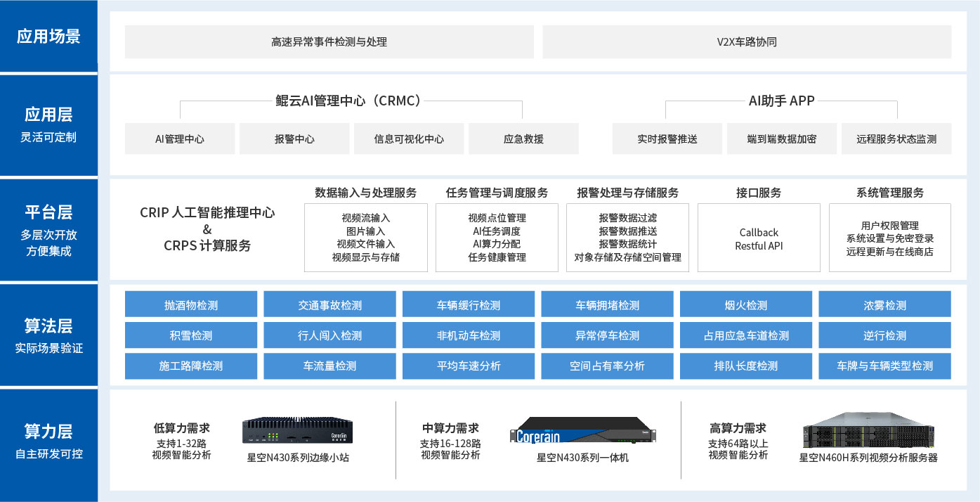
Task: 选择高速异常事件检测与处理应用场景
Action: pos(329,42)
